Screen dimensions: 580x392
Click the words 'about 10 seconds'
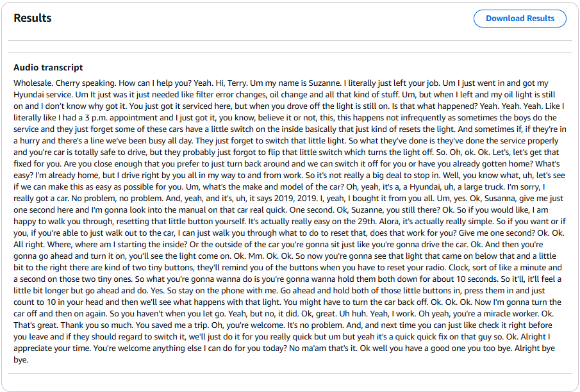pos(465,279)
